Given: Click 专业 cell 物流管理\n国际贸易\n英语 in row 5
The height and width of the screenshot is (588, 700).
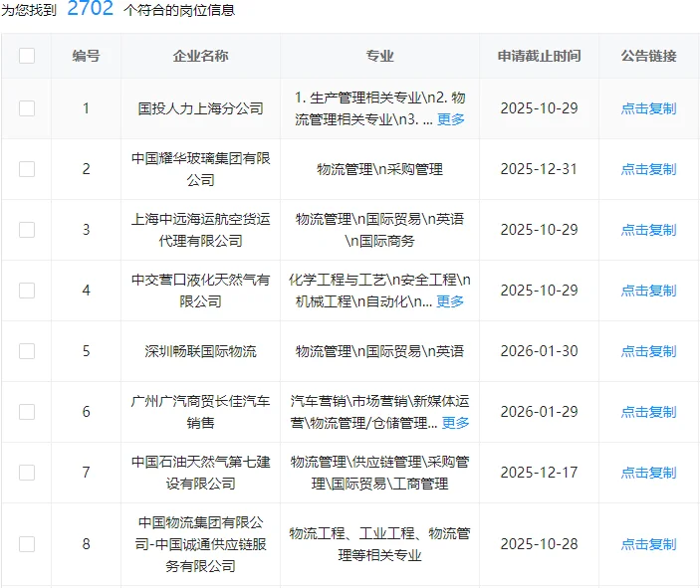Looking at the screenshot, I should [x=380, y=351].
